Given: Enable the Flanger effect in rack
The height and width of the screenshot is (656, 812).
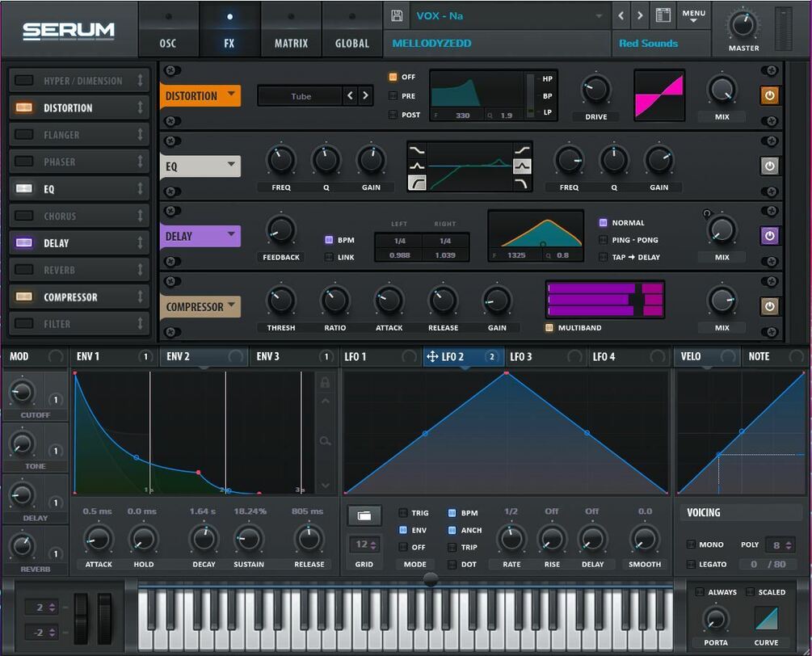Looking at the screenshot, I should click(x=23, y=135).
